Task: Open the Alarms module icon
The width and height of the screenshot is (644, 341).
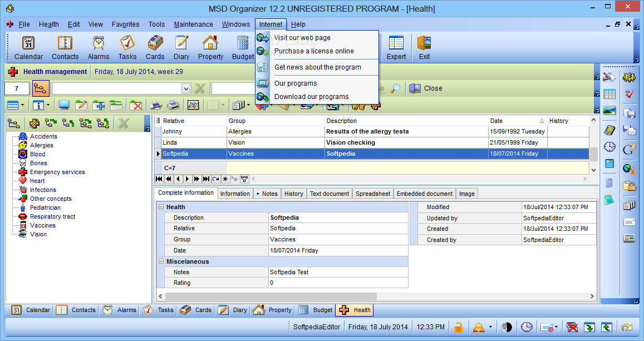Action: tap(98, 48)
